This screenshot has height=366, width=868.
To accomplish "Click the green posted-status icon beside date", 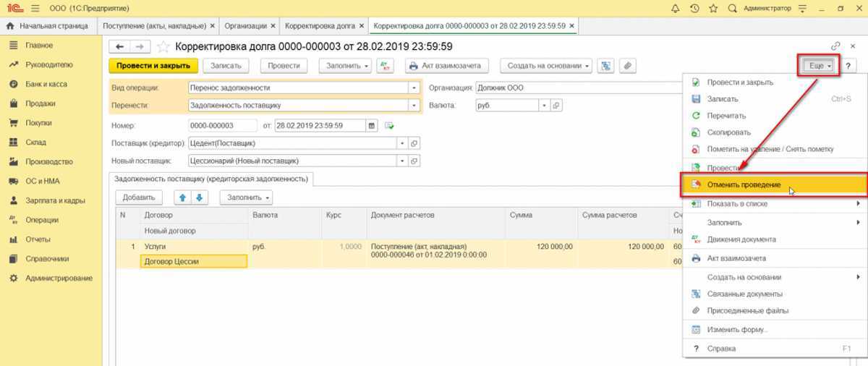I will [389, 125].
